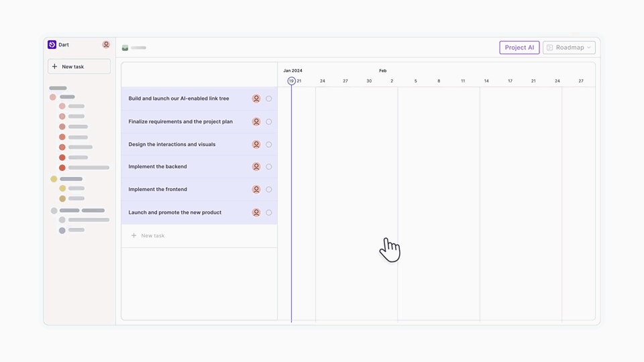The width and height of the screenshot is (644, 362).
Task: Expand the Roadmap view dropdown
Action: click(569, 48)
